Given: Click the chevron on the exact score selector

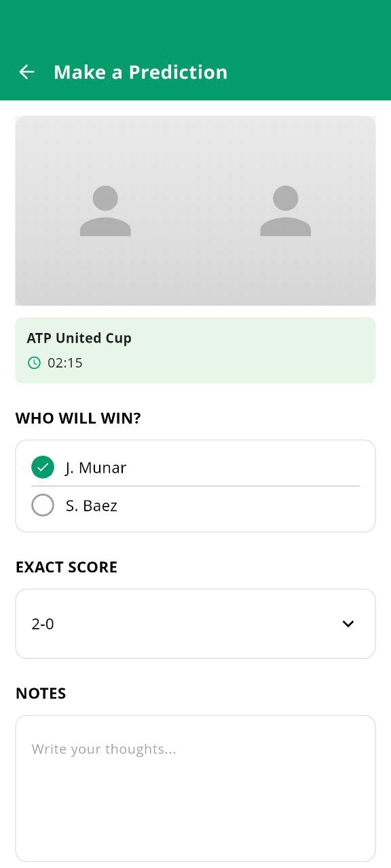Looking at the screenshot, I should point(348,623).
